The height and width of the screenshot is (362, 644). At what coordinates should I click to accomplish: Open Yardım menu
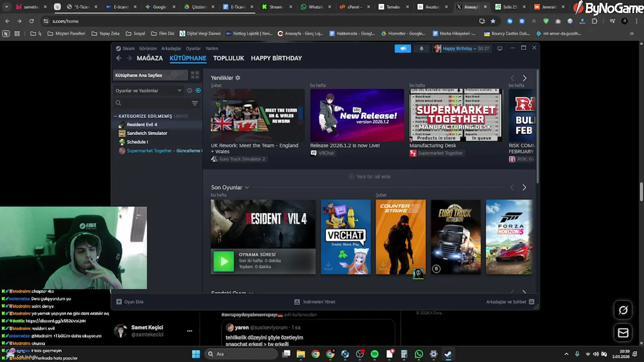(212, 48)
